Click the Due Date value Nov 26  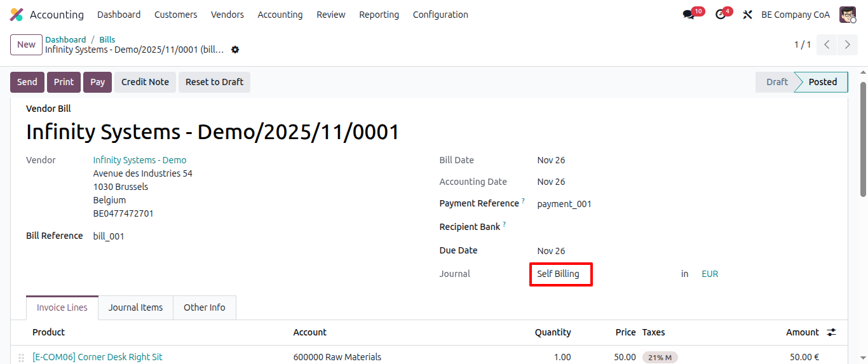tap(551, 251)
